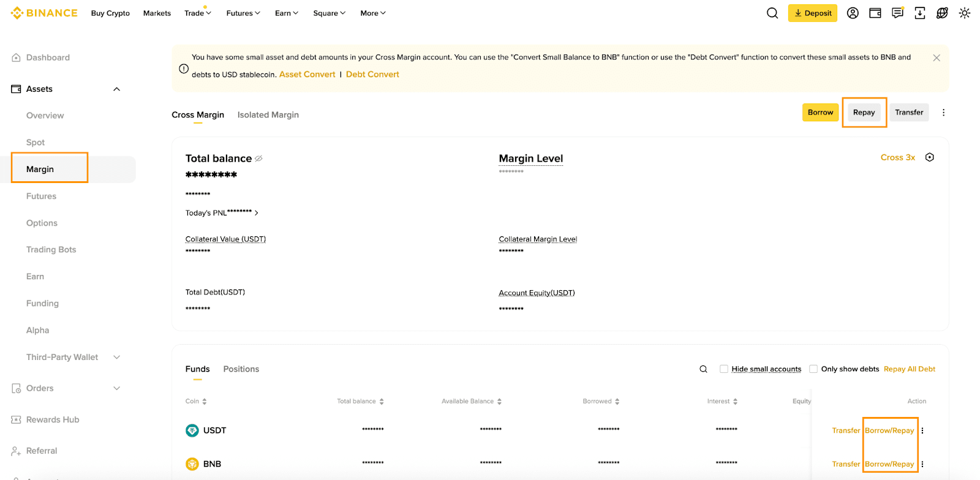Open the Debt Convert link

pos(372,75)
